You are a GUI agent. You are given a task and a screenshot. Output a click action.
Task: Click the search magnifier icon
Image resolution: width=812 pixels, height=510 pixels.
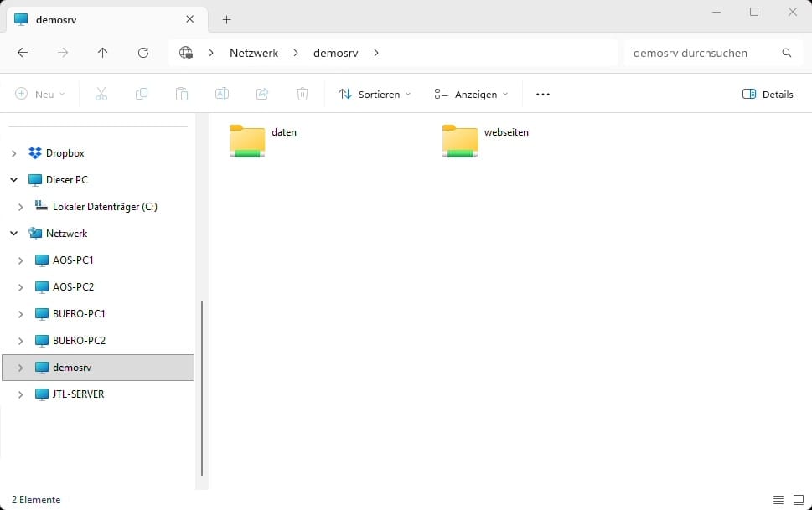[x=787, y=53]
